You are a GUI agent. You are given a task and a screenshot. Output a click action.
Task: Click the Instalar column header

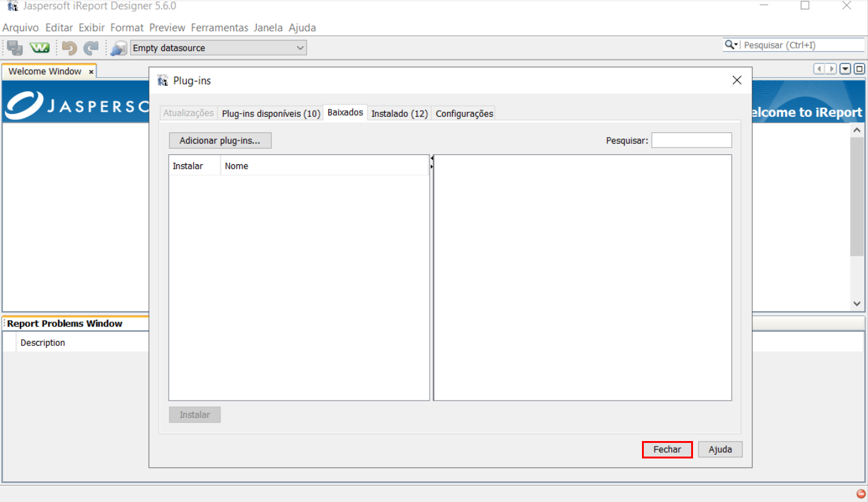click(194, 166)
